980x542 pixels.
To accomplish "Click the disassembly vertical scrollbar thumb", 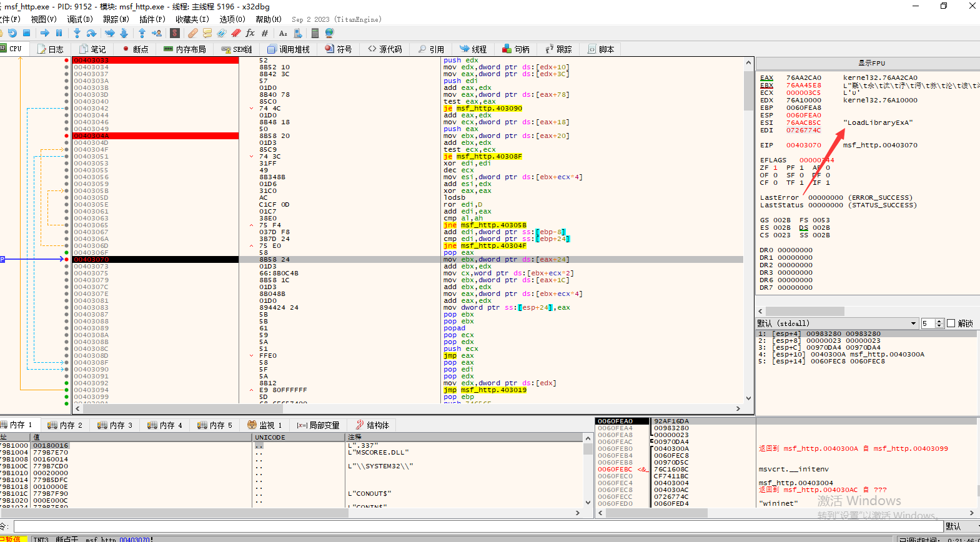I will 748,91.
